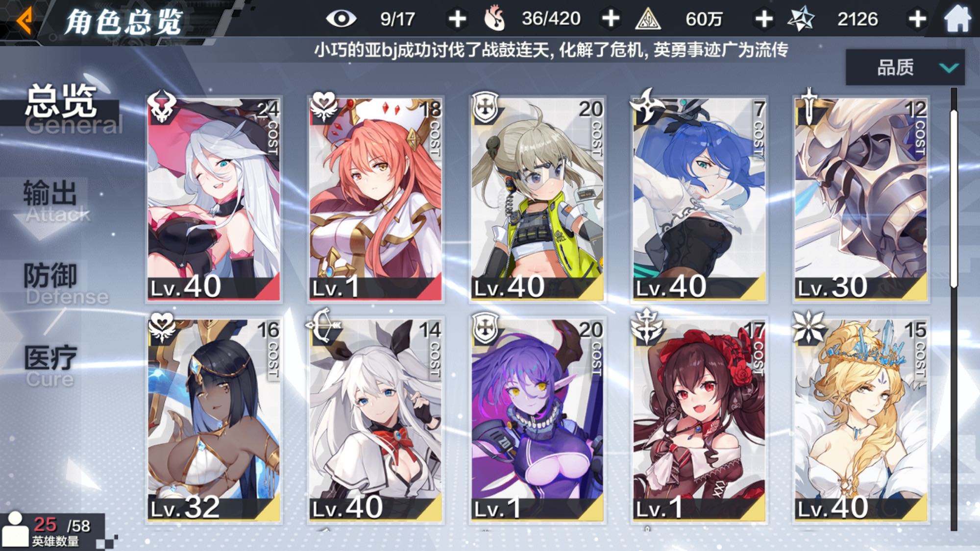
Task: Add currency with the plus beside 60万
Action: click(x=764, y=19)
